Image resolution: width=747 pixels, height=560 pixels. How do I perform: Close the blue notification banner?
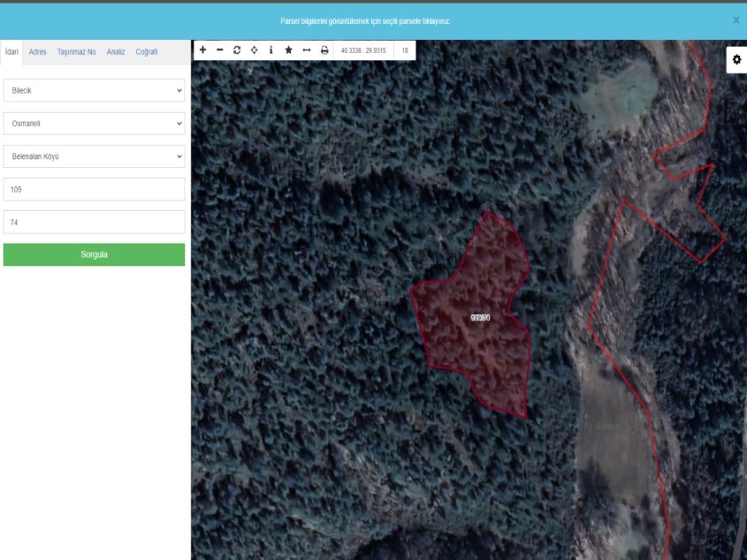[736, 19]
